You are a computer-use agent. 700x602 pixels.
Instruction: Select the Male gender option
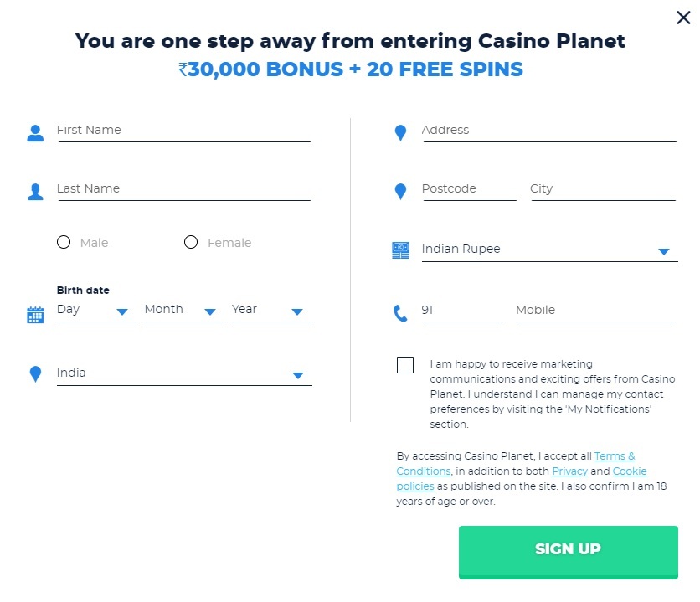[64, 242]
